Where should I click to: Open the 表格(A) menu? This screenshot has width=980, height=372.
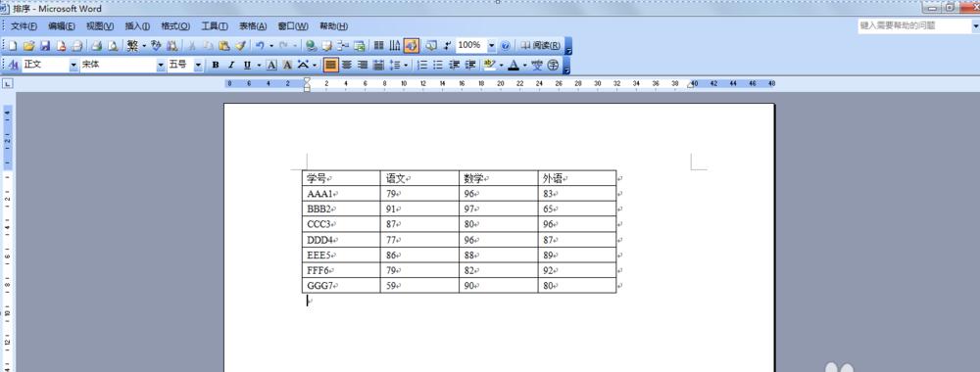[253, 26]
